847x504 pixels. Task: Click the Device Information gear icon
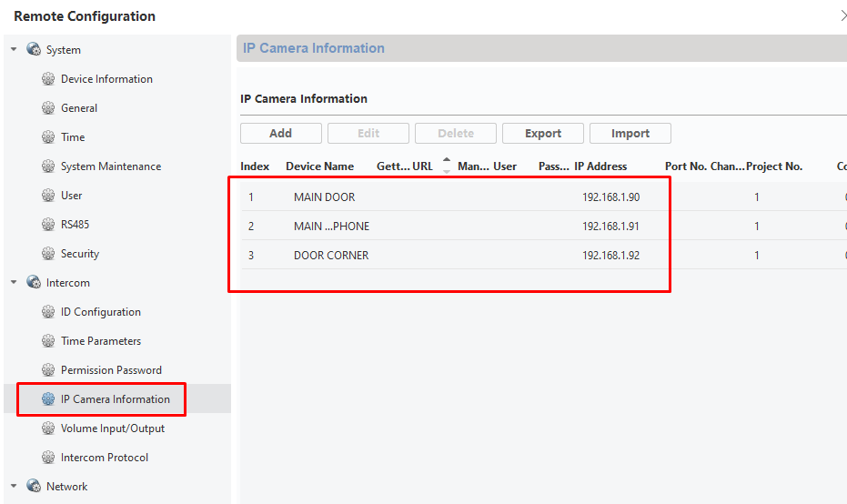(x=48, y=79)
